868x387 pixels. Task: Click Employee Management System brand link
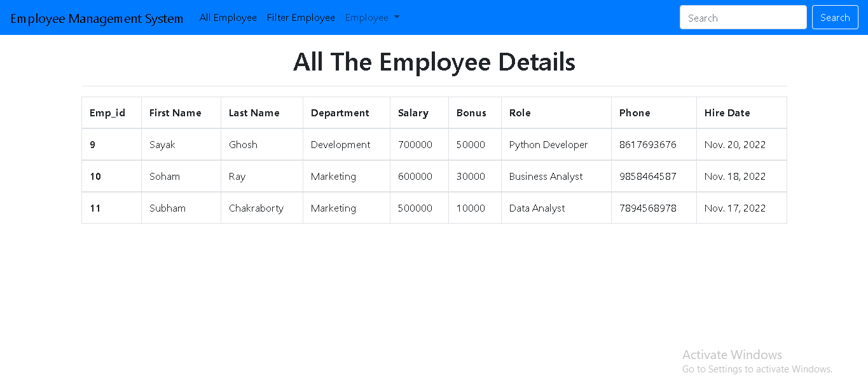97,18
